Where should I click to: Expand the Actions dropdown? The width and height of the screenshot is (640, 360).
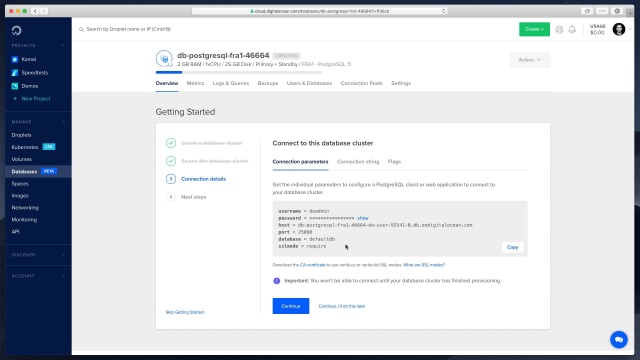[530, 60]
